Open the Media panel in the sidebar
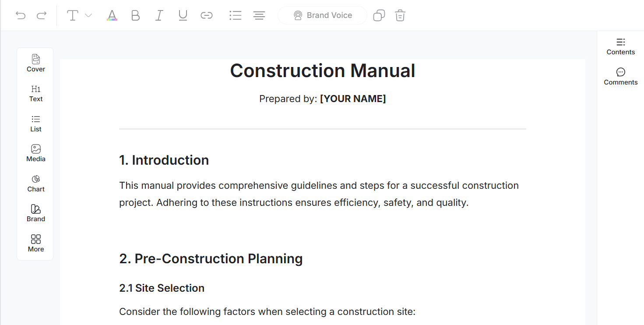The image size is (644, 325). pos(35,152)
